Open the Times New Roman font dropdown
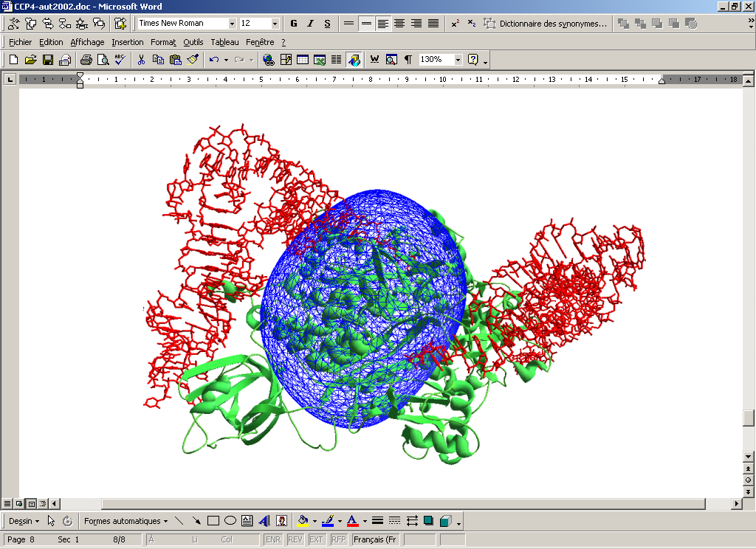The image size is (756, 549). (232, 24)
